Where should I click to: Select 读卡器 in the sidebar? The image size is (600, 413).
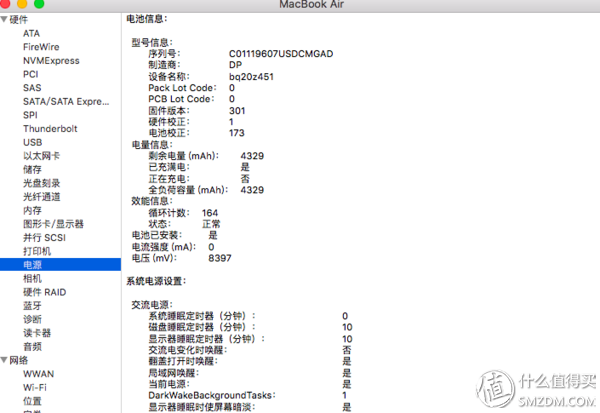coord(37,333)
